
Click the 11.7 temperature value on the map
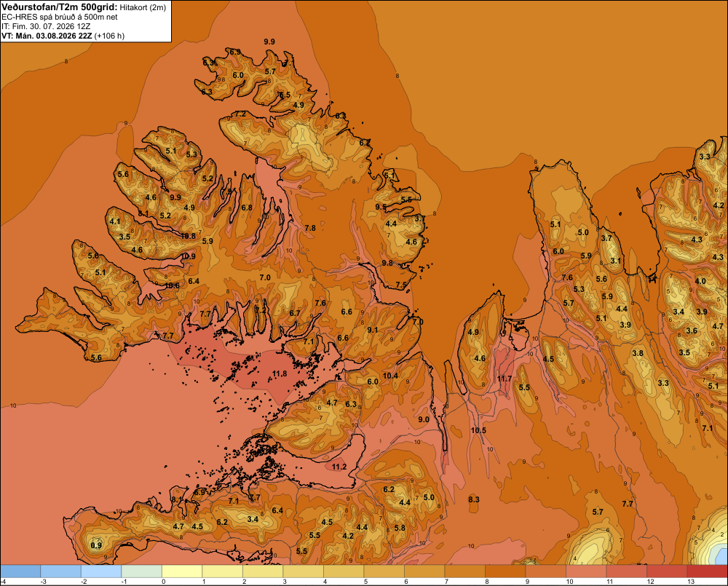click(505, 379)
